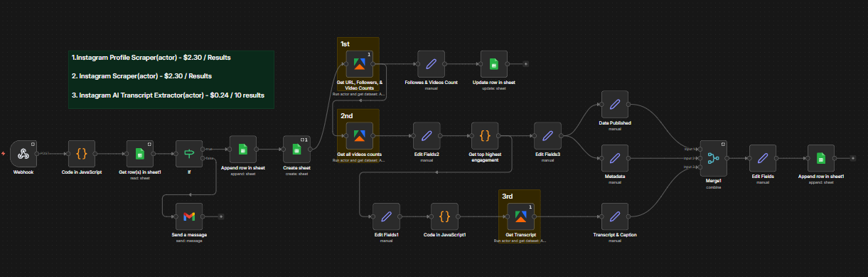Select the Code in JavaScript node
The height and width of the screenshot is (277, 868).
click(x=82, y=154)
